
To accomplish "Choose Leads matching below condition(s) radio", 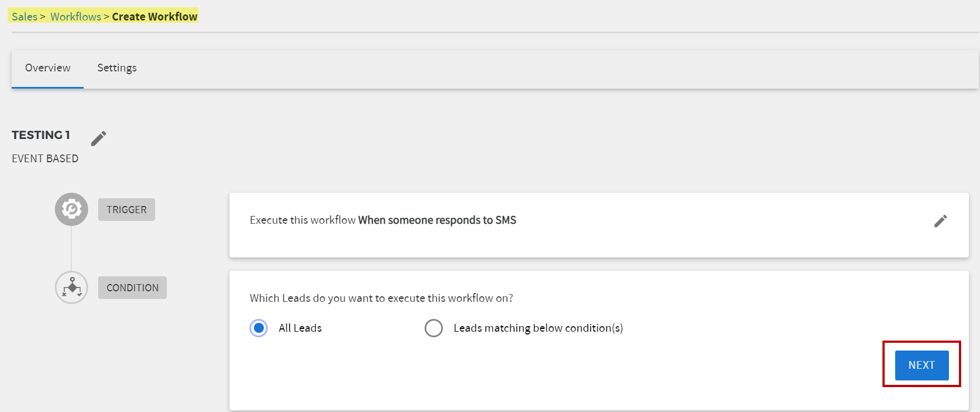I will click(x=433, y=328).
